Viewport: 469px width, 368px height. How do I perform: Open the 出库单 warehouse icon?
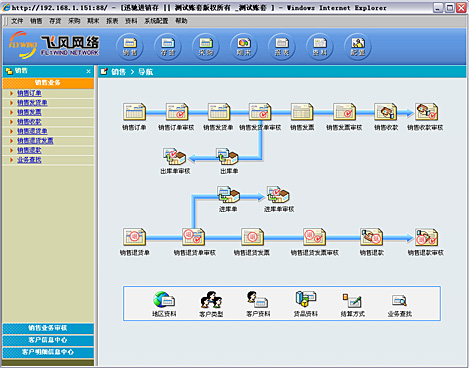click(x=227, y=156)
